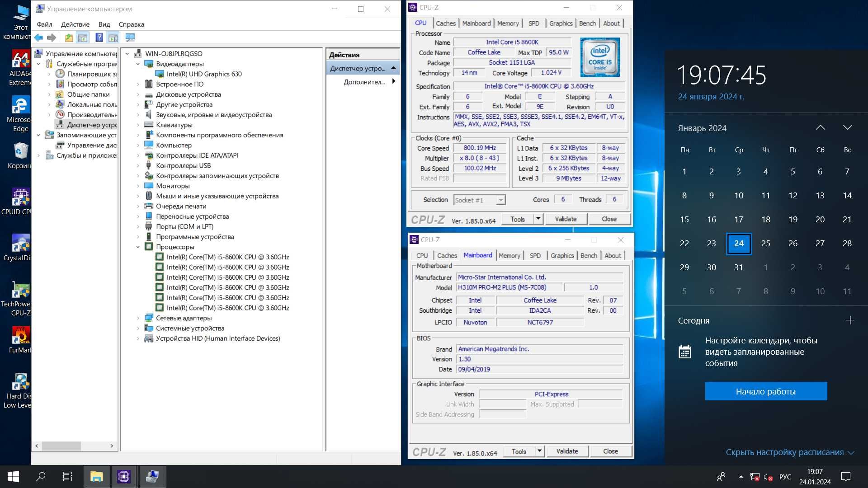Image resolution: width=868 pixels, height=488 pixels.
Task: Click Дополнительные действия in the Actions pane
Action: [364, 82]
